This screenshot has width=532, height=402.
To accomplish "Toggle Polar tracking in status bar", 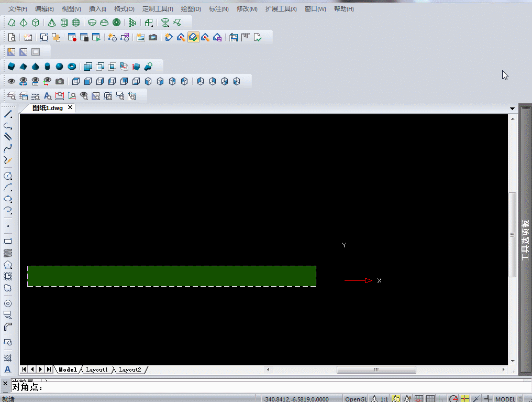I will pos(453,399).
